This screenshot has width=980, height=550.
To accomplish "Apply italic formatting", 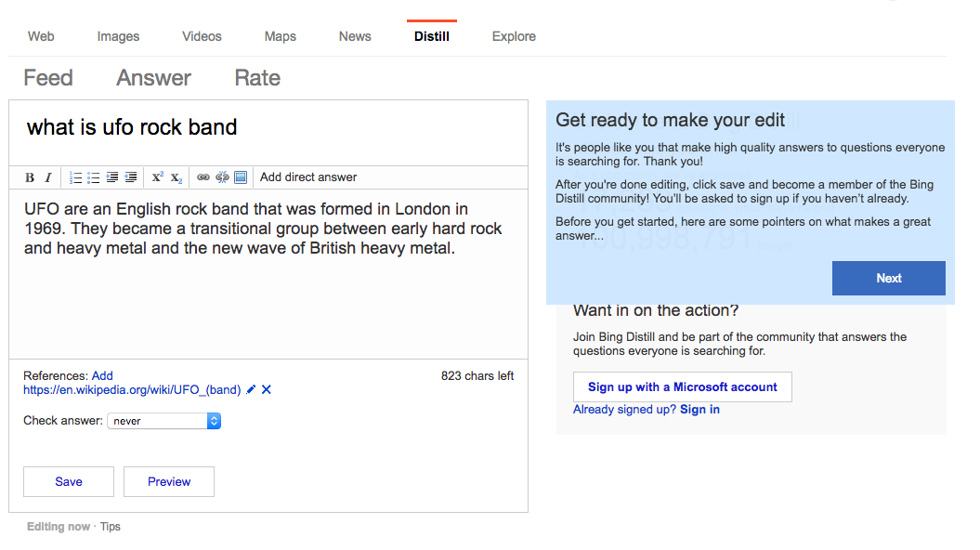I will [47, 177].
